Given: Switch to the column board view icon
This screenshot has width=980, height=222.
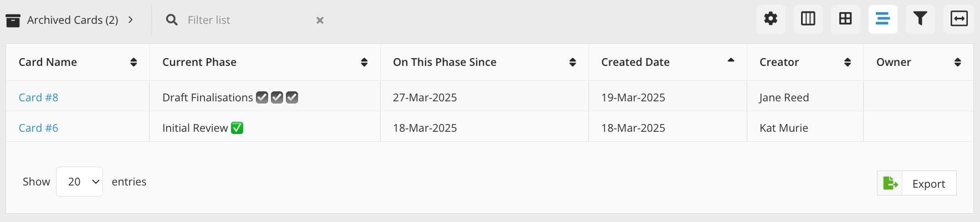Looking at the screenshot, I should 808,19.
